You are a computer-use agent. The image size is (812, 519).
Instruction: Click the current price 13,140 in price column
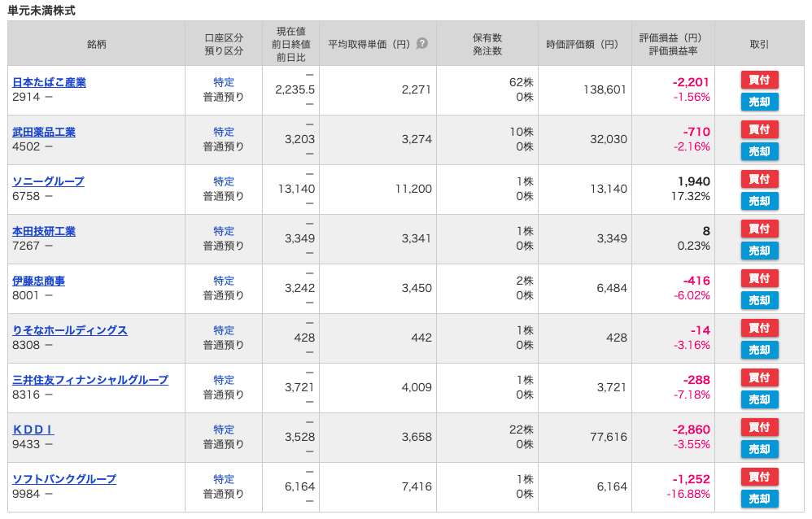[296, 189]
